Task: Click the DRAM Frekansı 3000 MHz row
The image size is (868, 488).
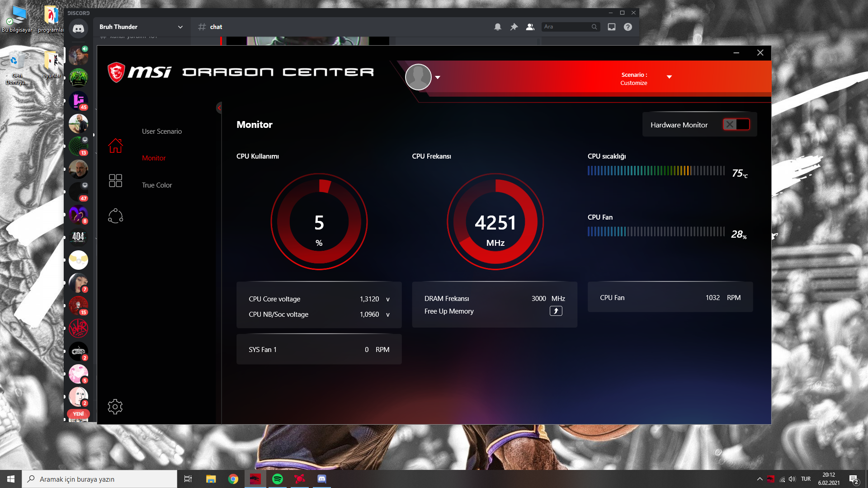Action: [495, 299]
